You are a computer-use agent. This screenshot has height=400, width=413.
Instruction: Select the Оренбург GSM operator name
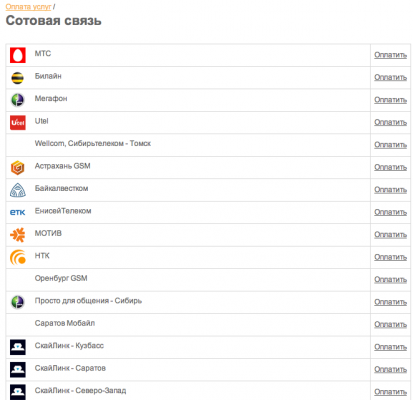61,278
